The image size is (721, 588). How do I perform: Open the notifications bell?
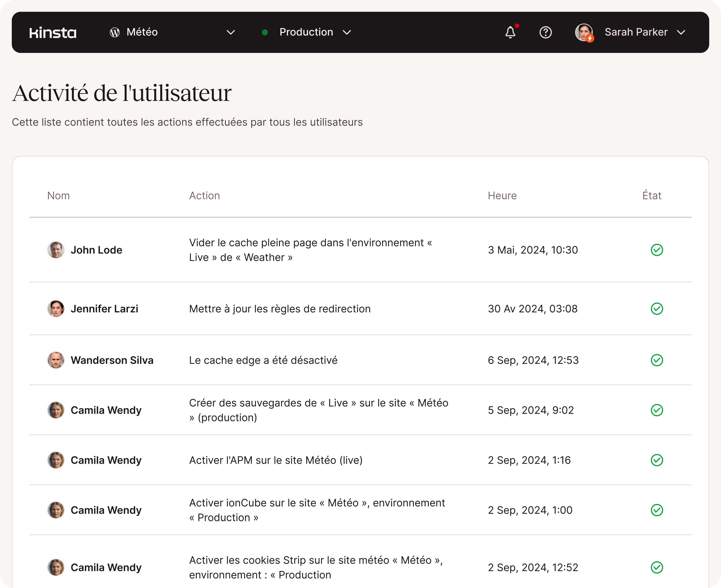pyautogui.click(x=510, y=33)
